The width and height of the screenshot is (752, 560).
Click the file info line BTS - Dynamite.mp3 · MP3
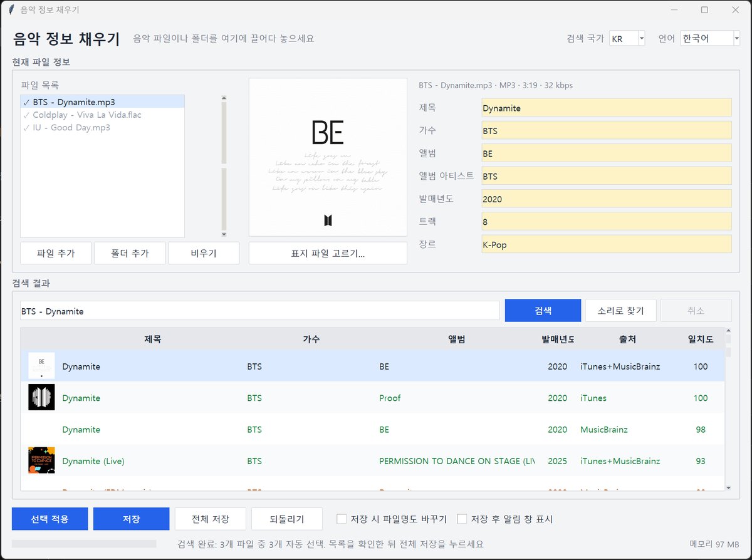[496, 85]
